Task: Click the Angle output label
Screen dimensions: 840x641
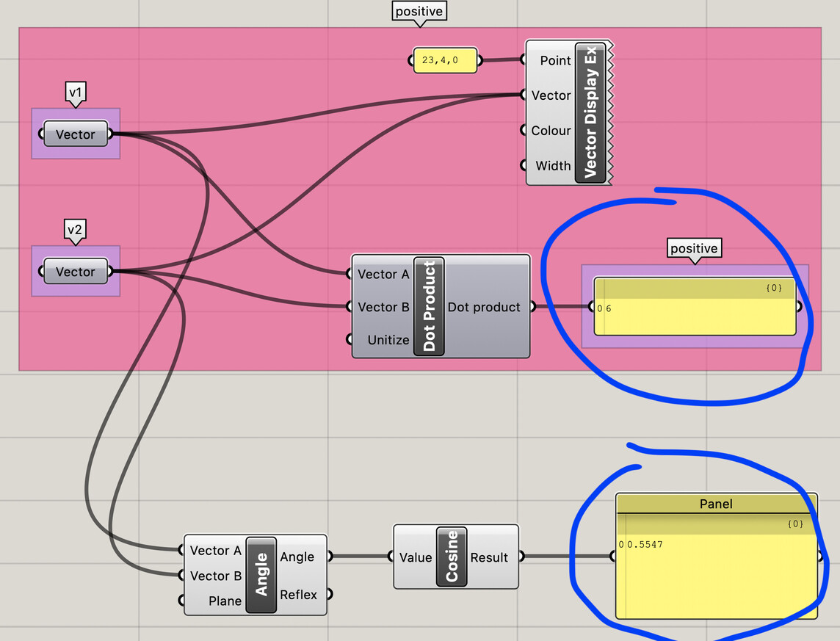Action: [x=297, y=557]
